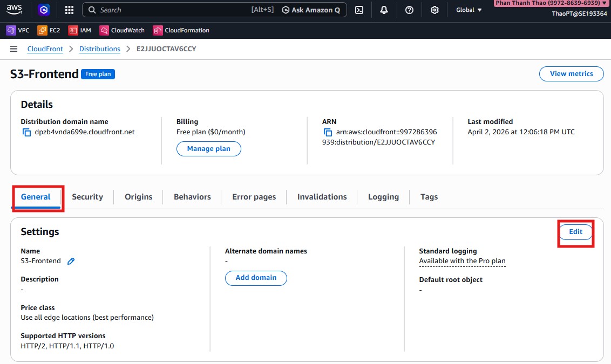This screenshot has width=611, height=364.
Task: Switch to the Origins tab
Action: [x=138, y=197]
